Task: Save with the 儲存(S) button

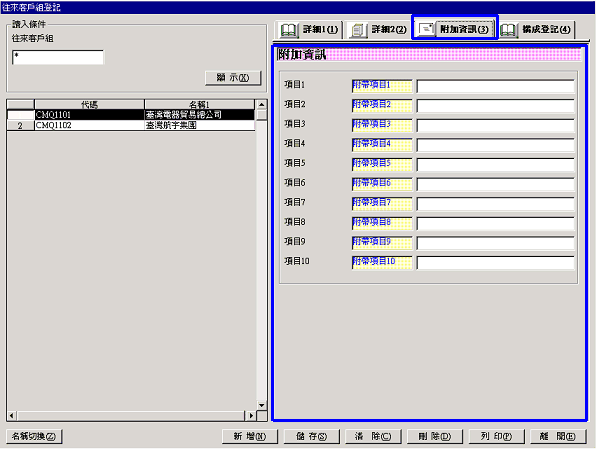Action: point(311,436)
